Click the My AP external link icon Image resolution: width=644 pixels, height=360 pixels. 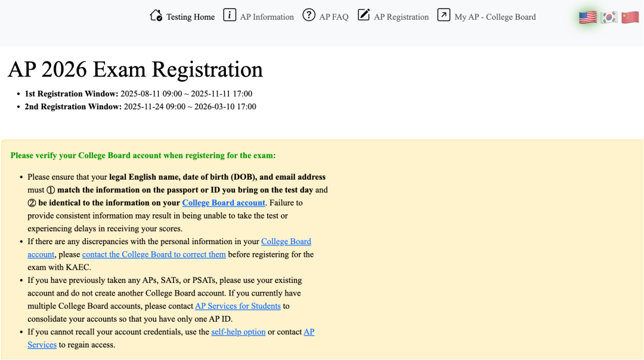coord(444,15)
